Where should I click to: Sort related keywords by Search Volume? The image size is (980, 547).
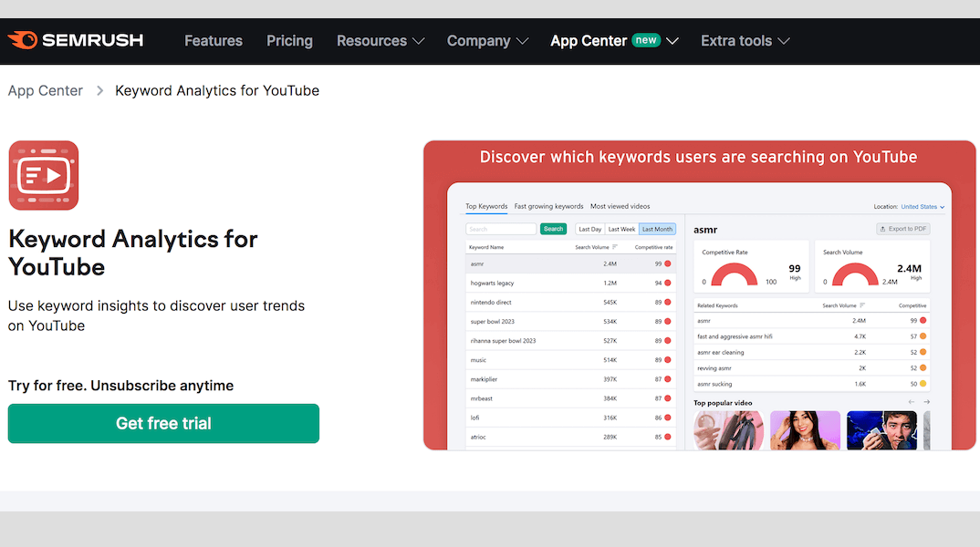coord(843,305)
